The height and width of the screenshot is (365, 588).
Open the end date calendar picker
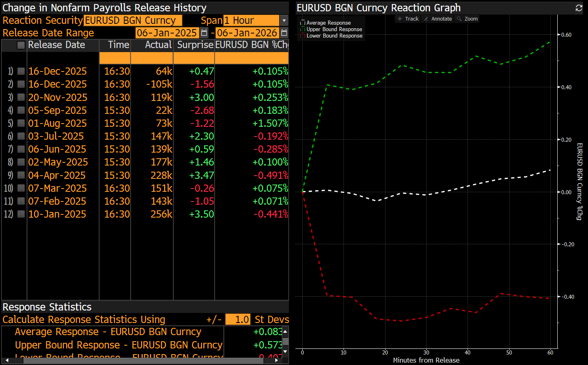pos(284,33)
